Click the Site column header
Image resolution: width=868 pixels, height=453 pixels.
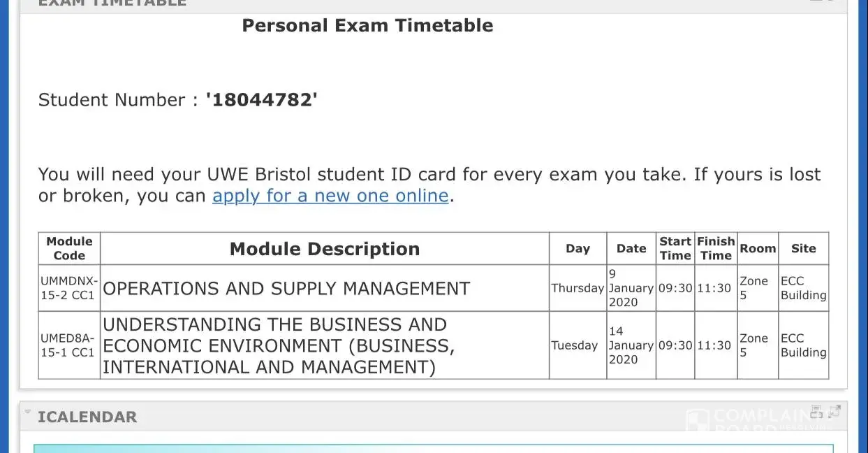tap(803, 248)
